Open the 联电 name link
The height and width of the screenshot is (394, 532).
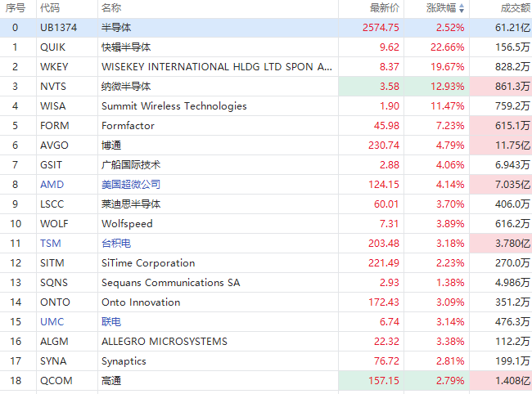111,322
